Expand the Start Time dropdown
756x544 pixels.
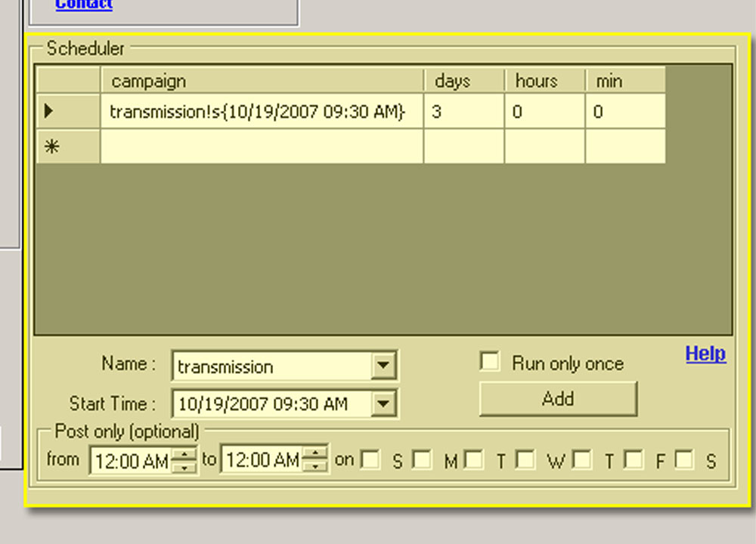383,403
